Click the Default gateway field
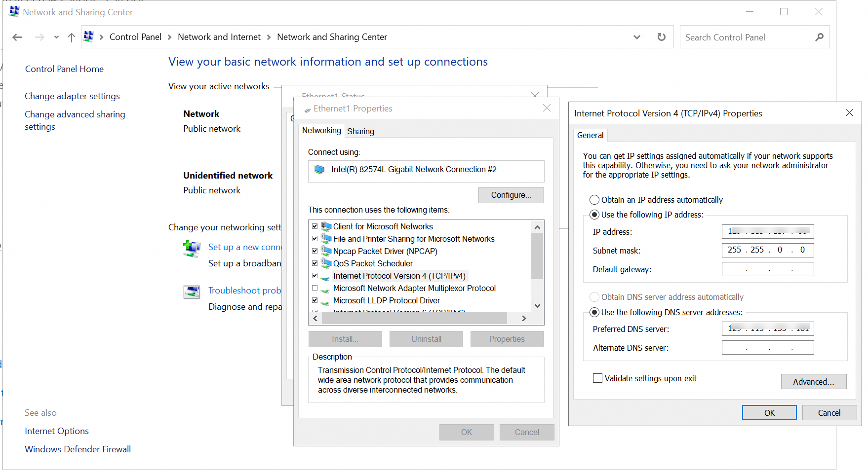 (x=768, y=269)
